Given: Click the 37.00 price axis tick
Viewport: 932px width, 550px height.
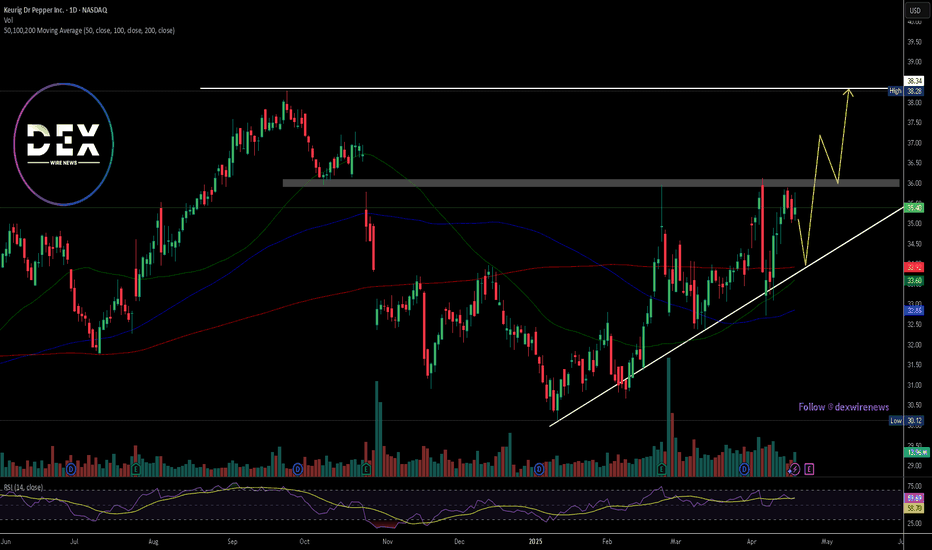Looking at the screenshot, I should point(914,143).
